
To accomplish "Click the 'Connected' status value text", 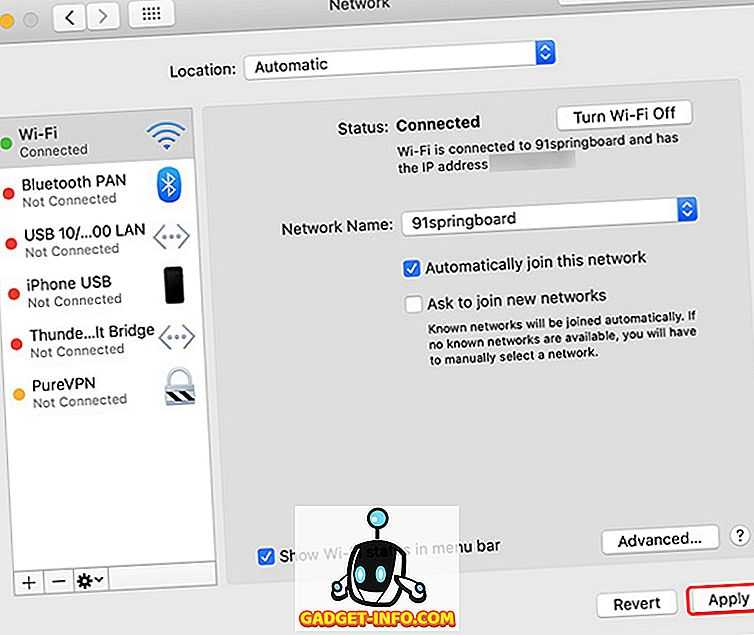I will tap(438, 124).
